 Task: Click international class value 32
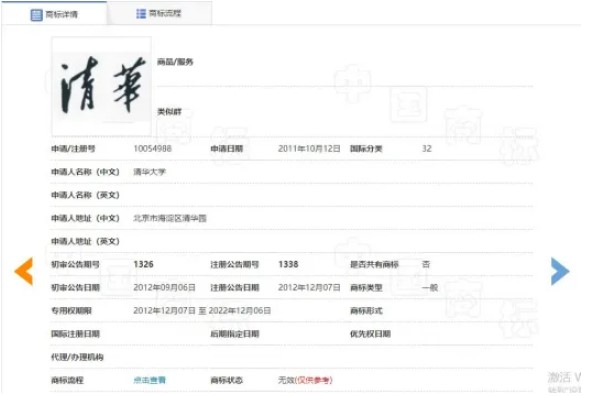pyautogui.click(x=427, y=149)
